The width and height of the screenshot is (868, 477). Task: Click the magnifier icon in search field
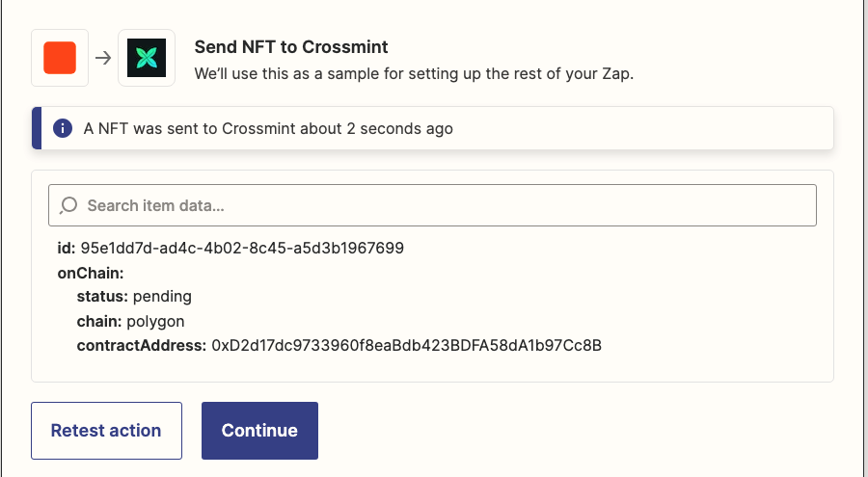click(68, 205)
